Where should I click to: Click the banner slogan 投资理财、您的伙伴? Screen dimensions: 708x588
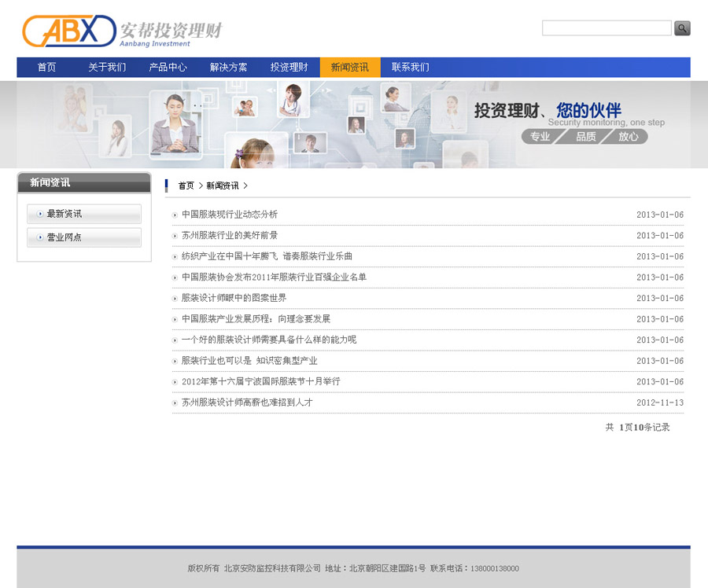[x=548, y=110]
